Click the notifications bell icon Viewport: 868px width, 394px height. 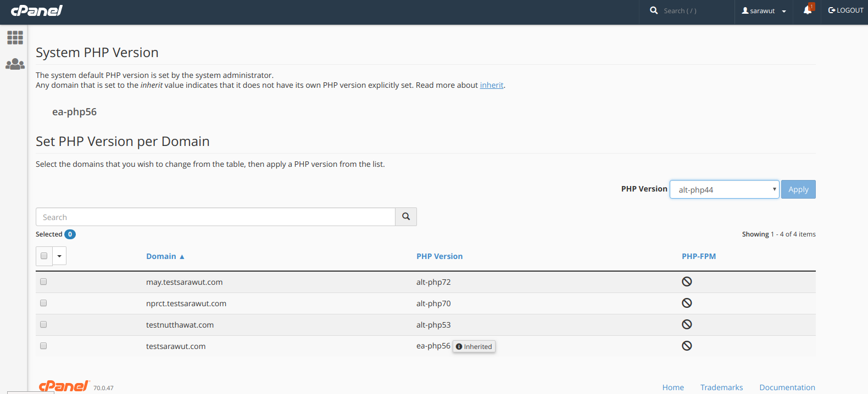click(807, 10)
